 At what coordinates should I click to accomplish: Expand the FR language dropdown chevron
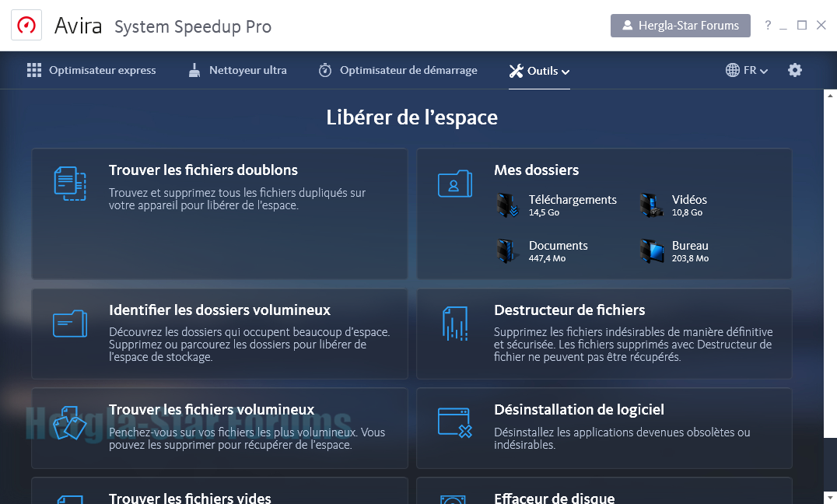coord(763,71)
